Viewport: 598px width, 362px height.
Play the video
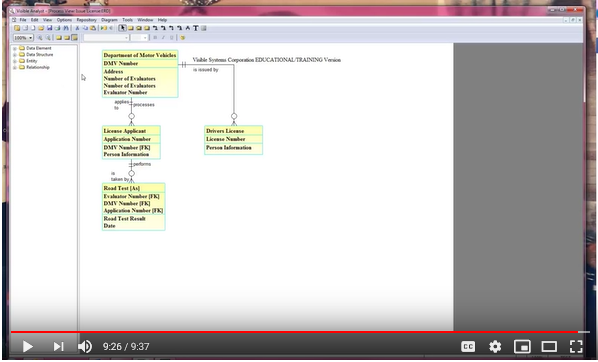pyautogui.click(x=27, y=346)
